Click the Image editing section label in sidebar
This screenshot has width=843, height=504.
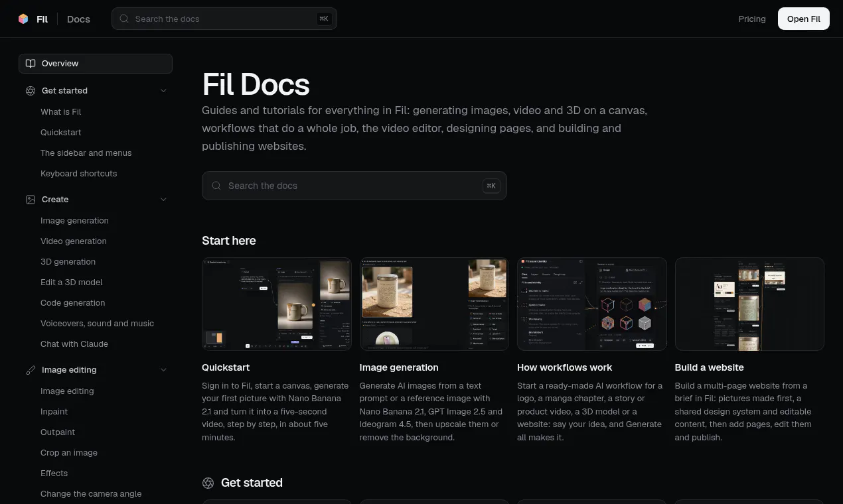[x=69, y=370]
